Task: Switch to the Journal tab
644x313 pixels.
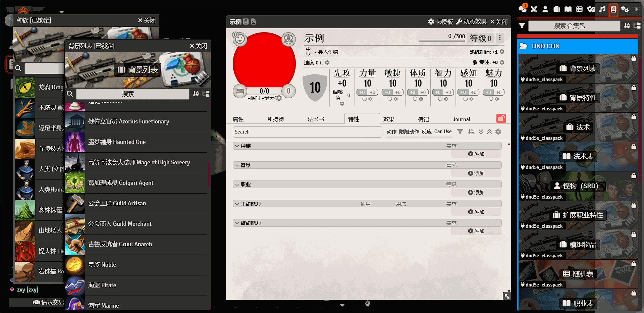Action: (461, 119)
